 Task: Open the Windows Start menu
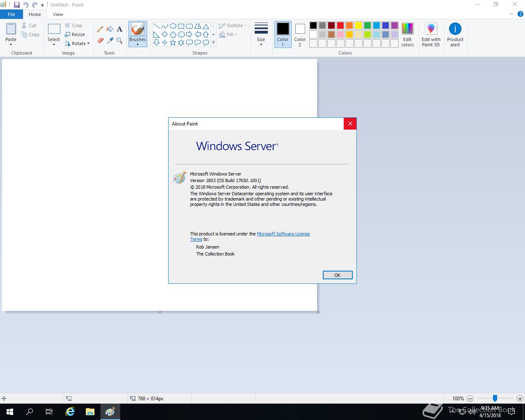point(10,412)
